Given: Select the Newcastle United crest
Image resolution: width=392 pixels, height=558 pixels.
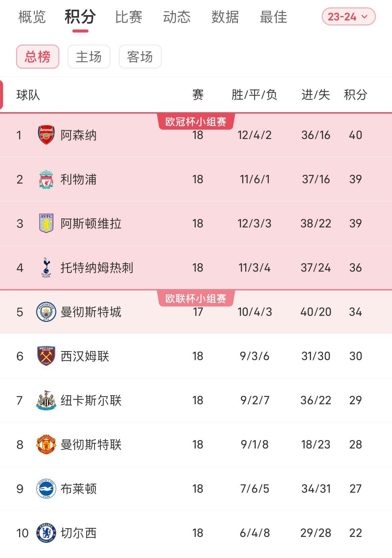Looking at the screenshot, I should (x=46, y=400).
